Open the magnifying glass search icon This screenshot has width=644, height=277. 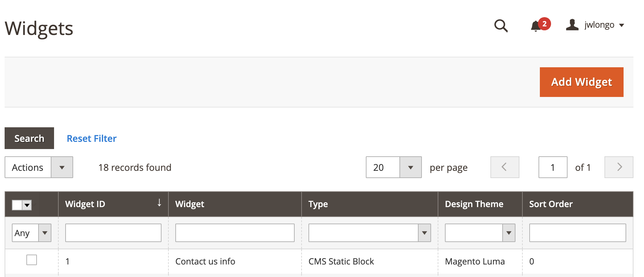[501, 25]
